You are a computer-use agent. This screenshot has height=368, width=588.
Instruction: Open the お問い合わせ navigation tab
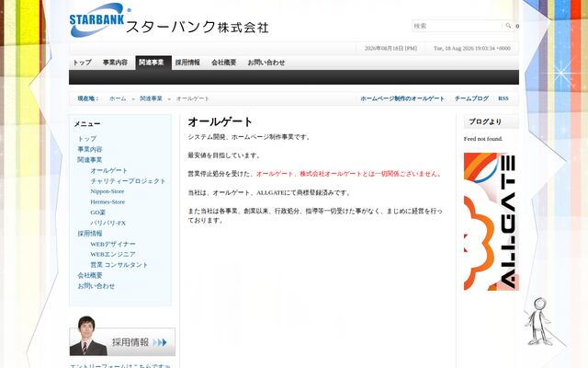[266, 63]
